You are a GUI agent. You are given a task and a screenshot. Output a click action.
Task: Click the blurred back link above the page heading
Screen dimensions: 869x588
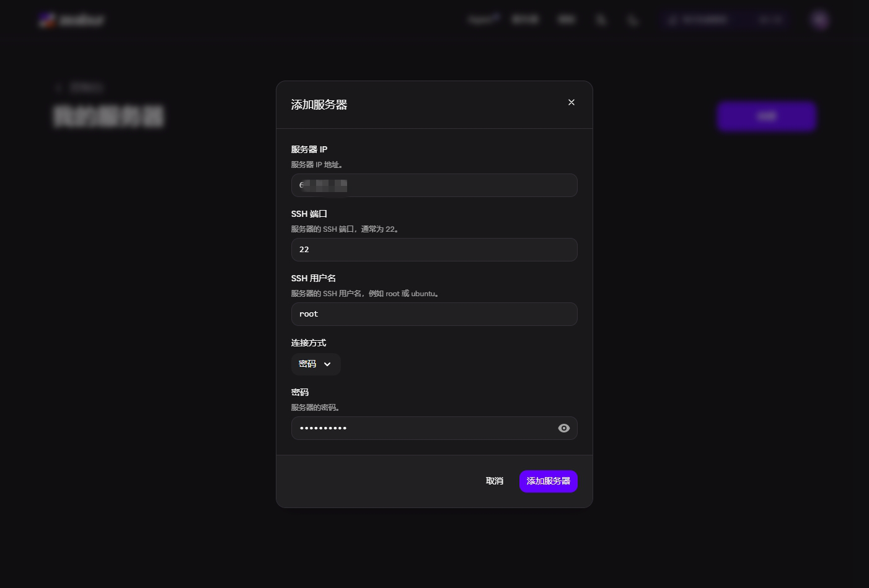81,87
